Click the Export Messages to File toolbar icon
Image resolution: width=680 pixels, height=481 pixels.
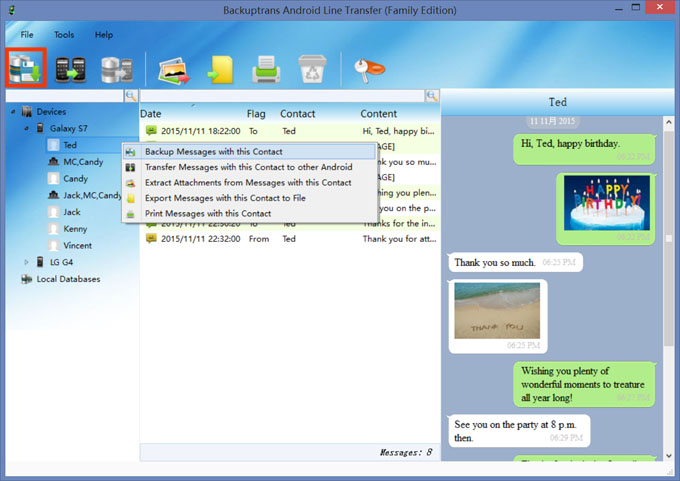[x=220, y=70]
